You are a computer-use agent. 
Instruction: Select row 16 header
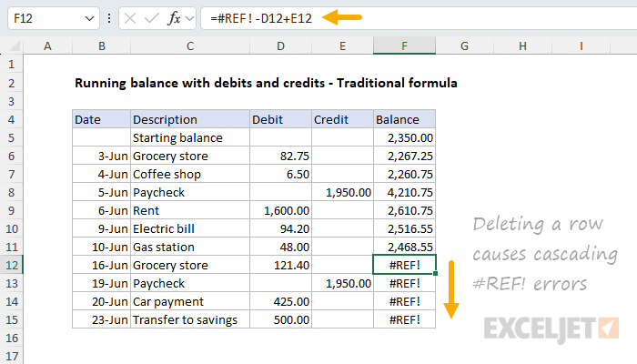pyautogui.click(x=11, y=338)
